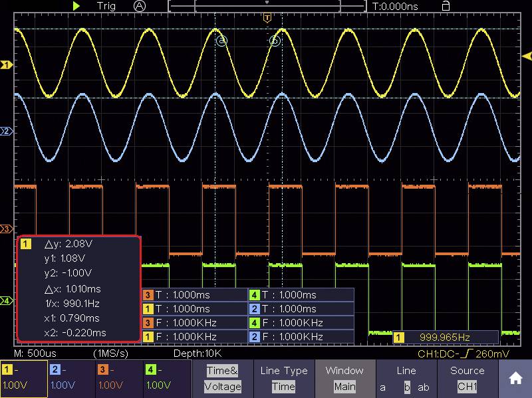Click the yellow trigger level arrow on right edge
Screen dimensions: 532x398
click(x=526, y=56)
